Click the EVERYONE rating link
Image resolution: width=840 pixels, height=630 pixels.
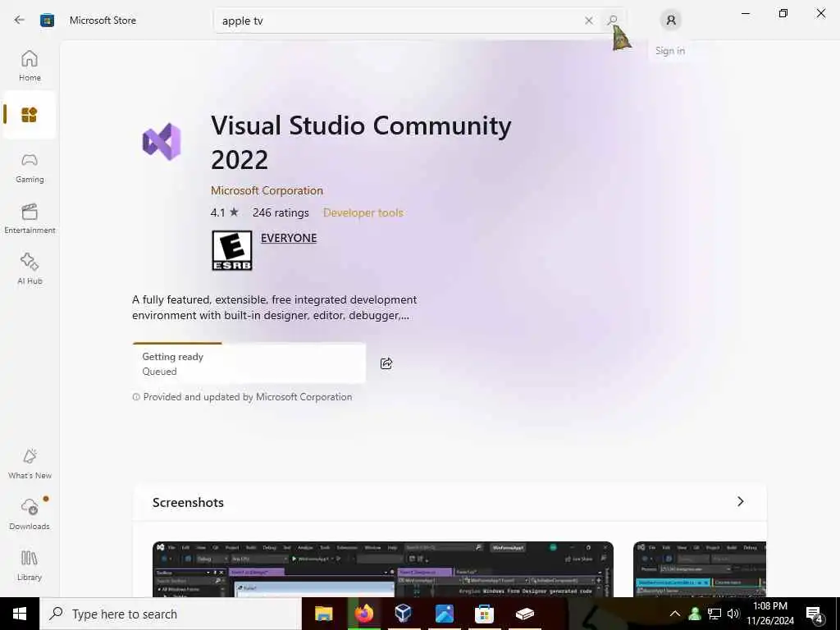(x=289, y=238)
